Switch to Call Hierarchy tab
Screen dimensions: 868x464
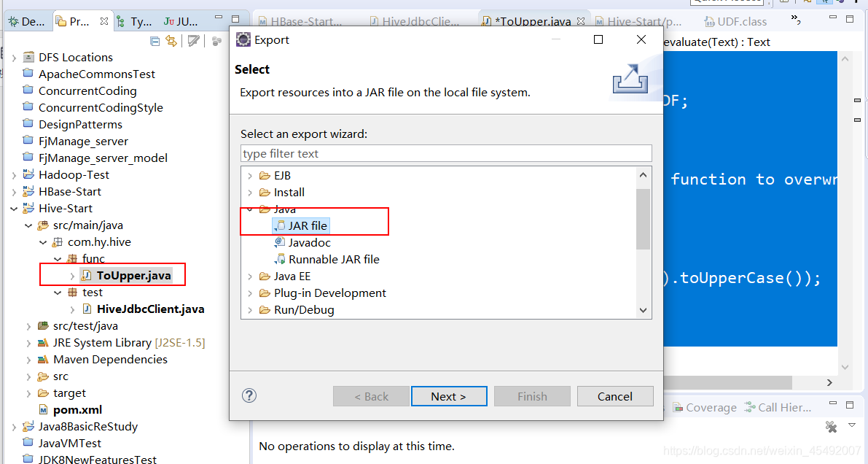(778, 407)
